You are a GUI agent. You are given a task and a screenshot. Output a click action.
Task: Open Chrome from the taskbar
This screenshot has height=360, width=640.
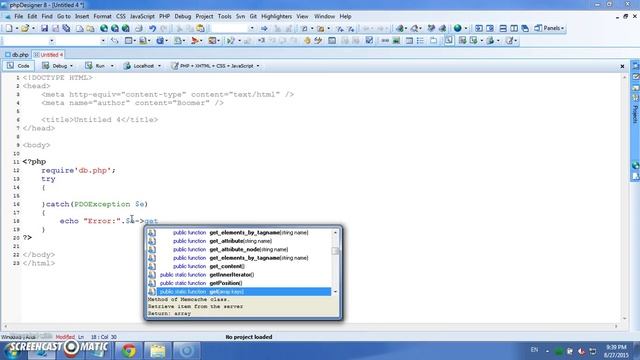(129, 351)
